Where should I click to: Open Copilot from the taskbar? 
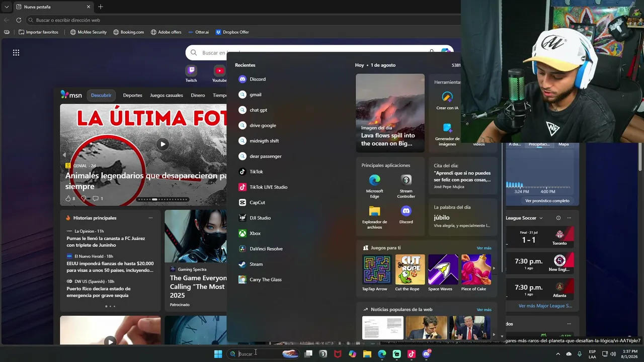click(352, 354)
